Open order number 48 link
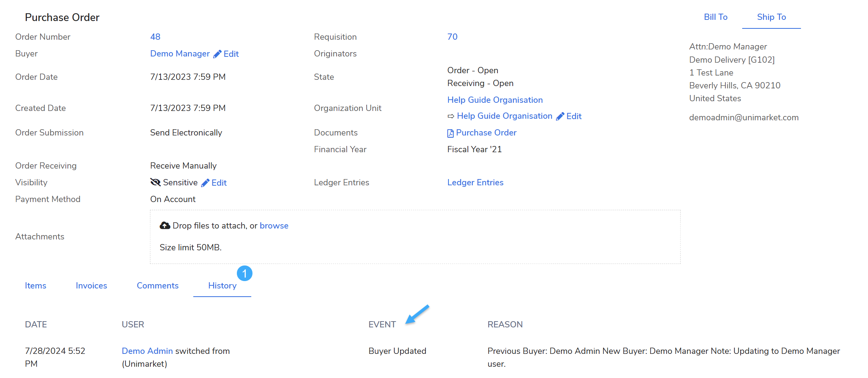The height and width of the screenshot is (378, 868). pos(155,37)
